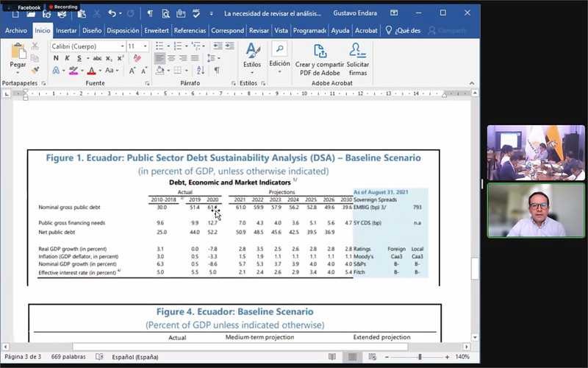
Task: Apply bold with the N button
Action: 56,58
